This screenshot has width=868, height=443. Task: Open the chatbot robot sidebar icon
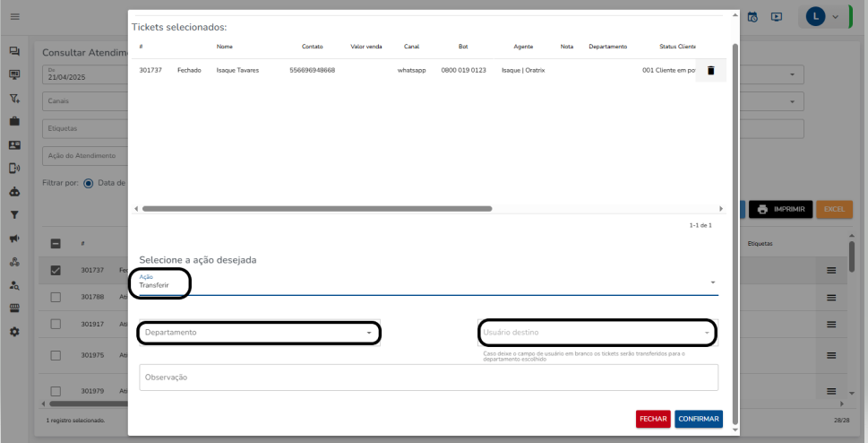(x=14, y=191)
